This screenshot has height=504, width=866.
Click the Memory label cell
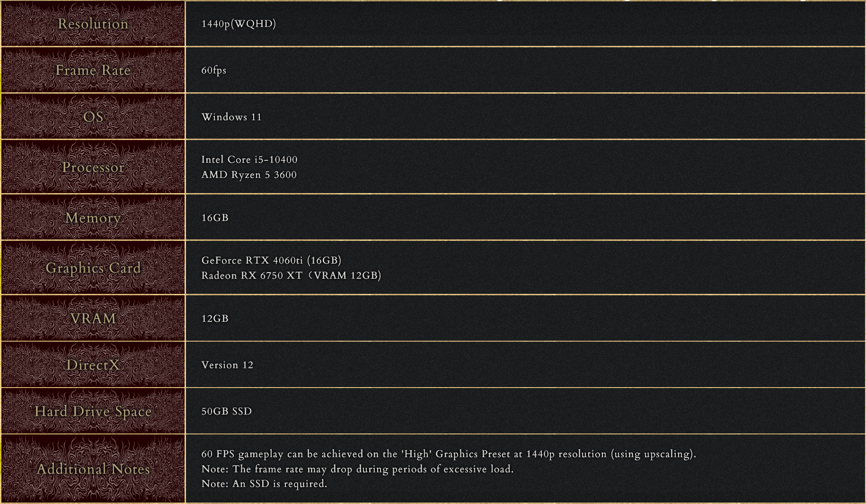coord(93,218)
